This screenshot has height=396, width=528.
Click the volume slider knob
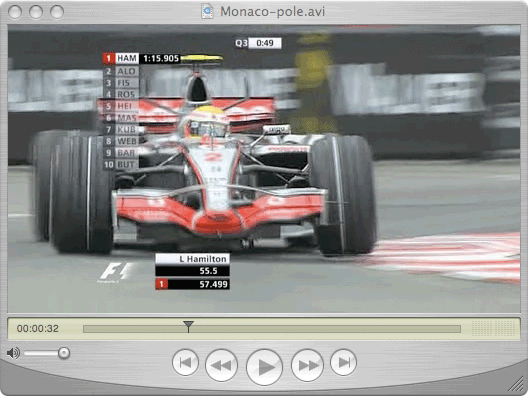pyautogui.click(x=63, y=353)
